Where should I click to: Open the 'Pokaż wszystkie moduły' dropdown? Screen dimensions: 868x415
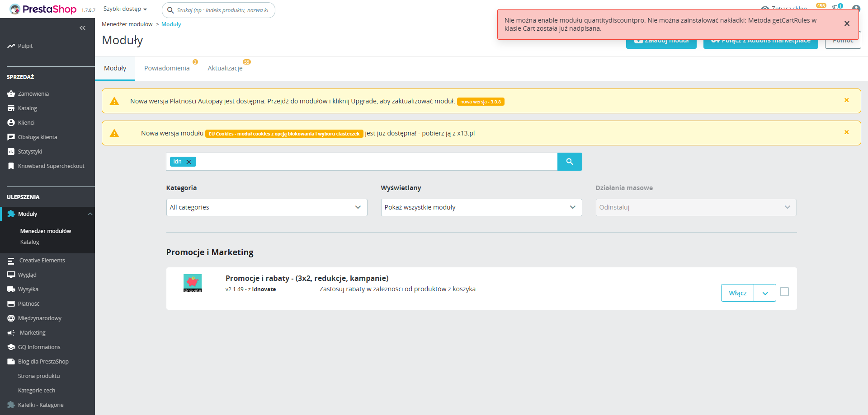tap(481, 207)
